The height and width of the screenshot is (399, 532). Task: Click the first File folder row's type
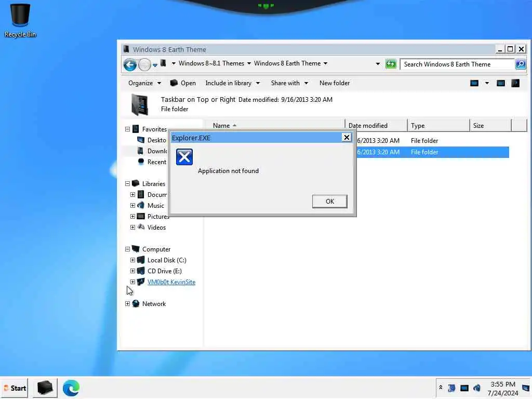[x=424, y=140]
